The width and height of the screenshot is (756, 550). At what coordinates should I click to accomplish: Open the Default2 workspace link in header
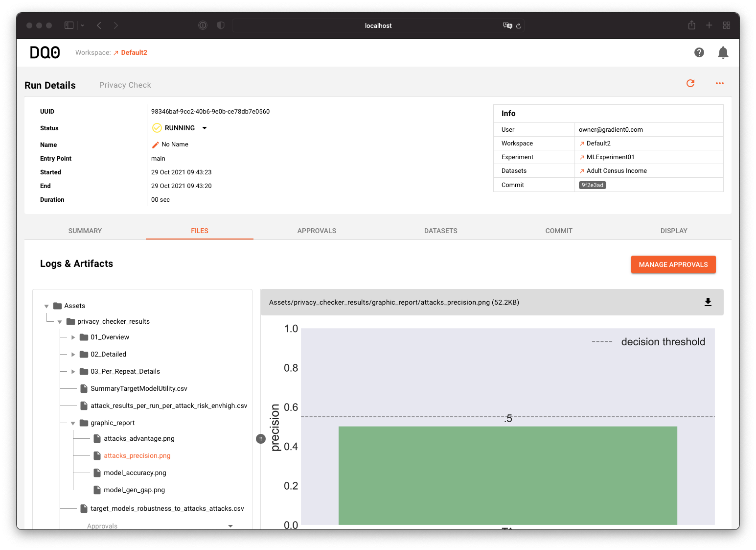(134, 52)
